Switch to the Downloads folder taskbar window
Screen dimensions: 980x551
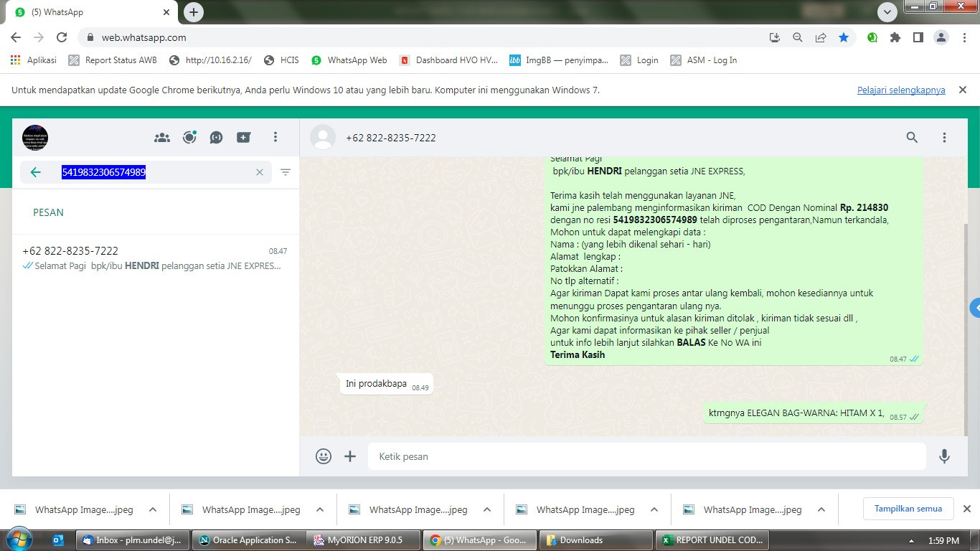tap(595, 540)
